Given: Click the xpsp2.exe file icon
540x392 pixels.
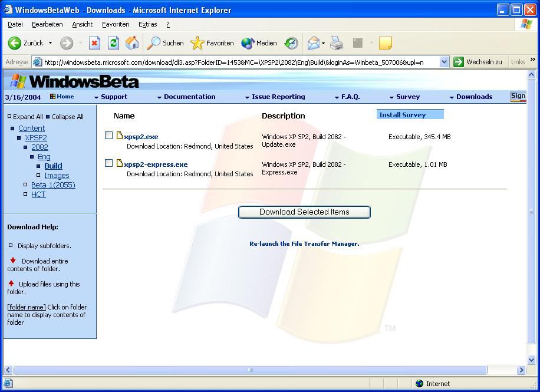Looking at the screenshot, I should (120, 136).
